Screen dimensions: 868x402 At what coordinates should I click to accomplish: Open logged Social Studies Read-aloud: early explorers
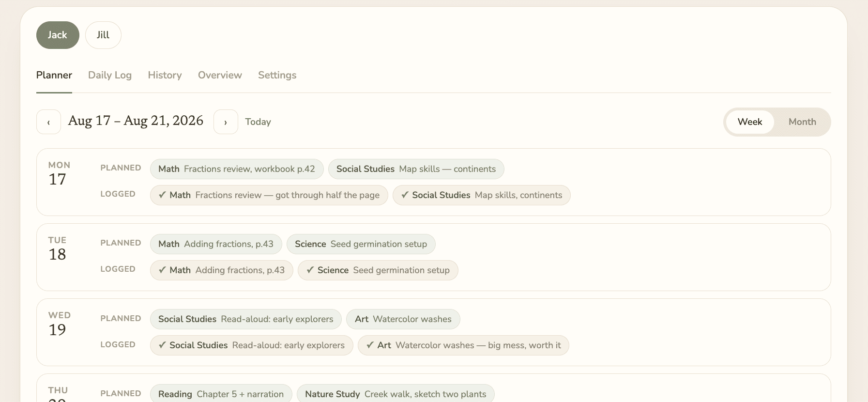tap(252, 345)
